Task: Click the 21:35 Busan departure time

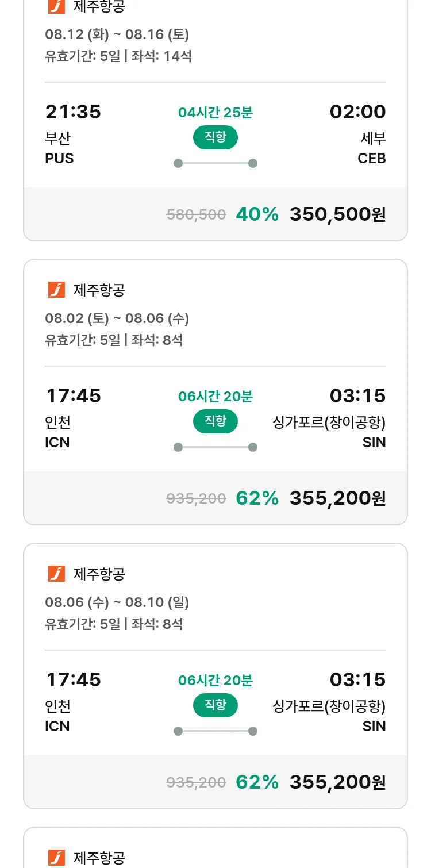Action: coord(73,112)
